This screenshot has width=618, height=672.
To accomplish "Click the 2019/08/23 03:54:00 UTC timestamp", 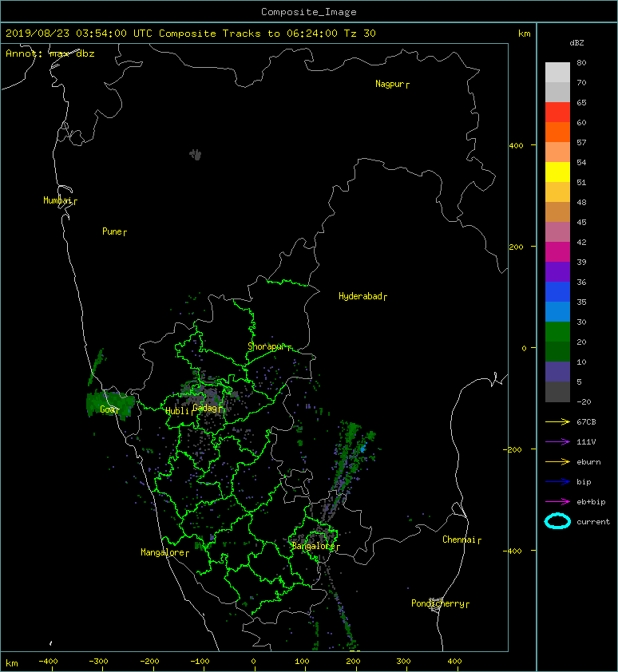I will pyautogui.click(x=79, y=34).
